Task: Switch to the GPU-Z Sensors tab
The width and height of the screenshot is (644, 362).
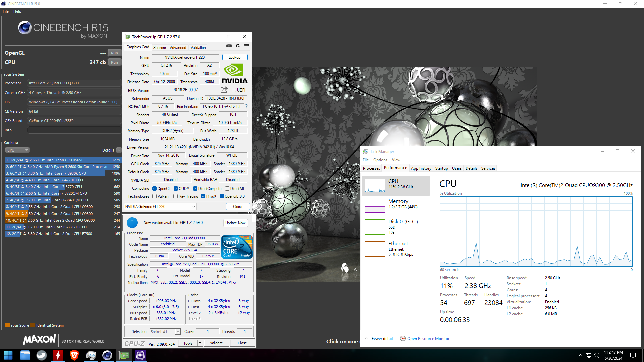Action: (x=159, y=48)
